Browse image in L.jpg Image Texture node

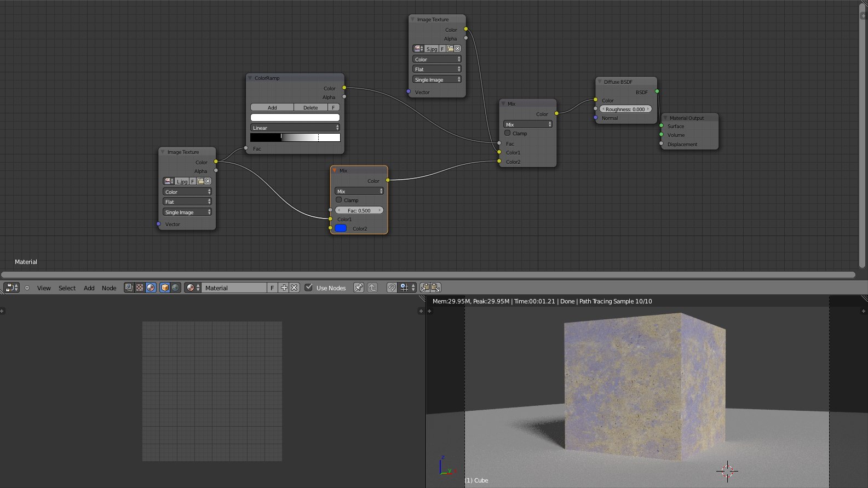point(169,181)
